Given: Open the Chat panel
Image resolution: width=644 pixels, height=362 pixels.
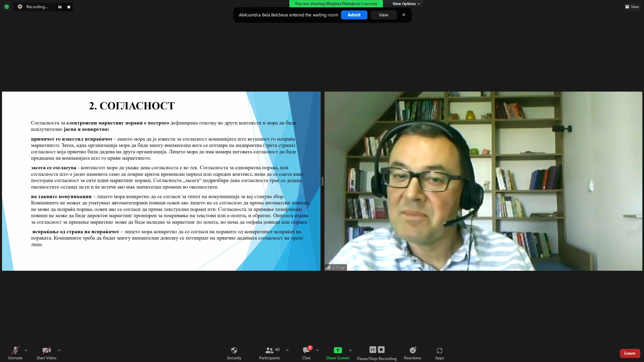Looking at the screenshot, I should 306,350.
